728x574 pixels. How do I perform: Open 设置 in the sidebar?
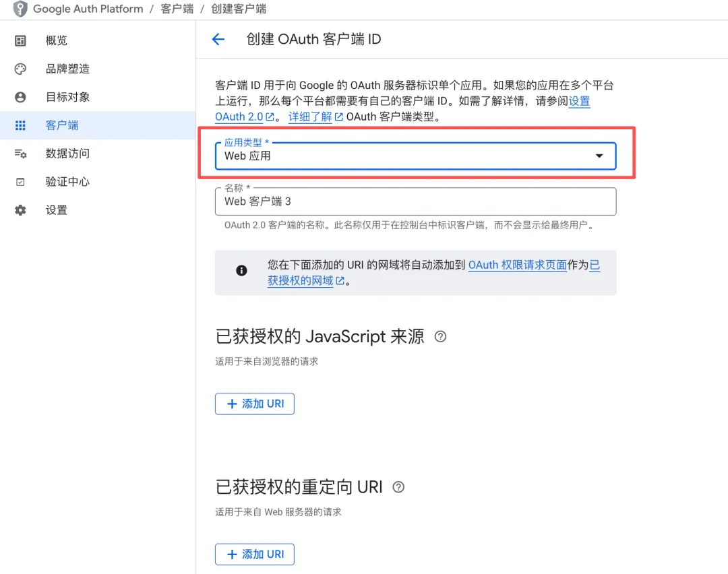point(98,210)
